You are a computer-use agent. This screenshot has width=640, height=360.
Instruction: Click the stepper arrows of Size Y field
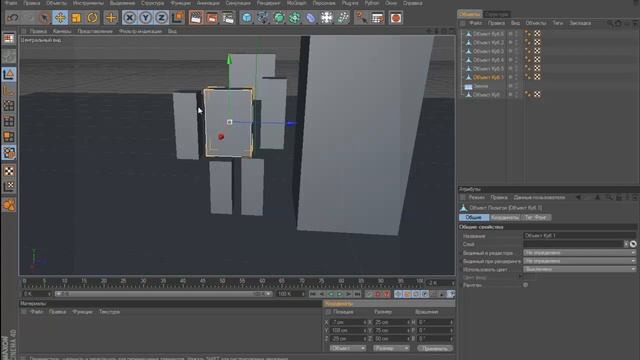pyautogui.click(x=409, y=330)
